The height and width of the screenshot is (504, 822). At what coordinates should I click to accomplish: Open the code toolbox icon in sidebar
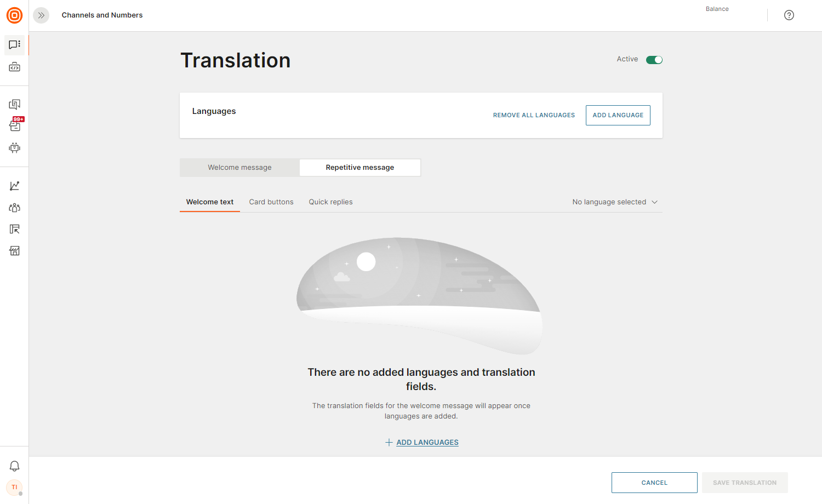[x=15, y=67]
